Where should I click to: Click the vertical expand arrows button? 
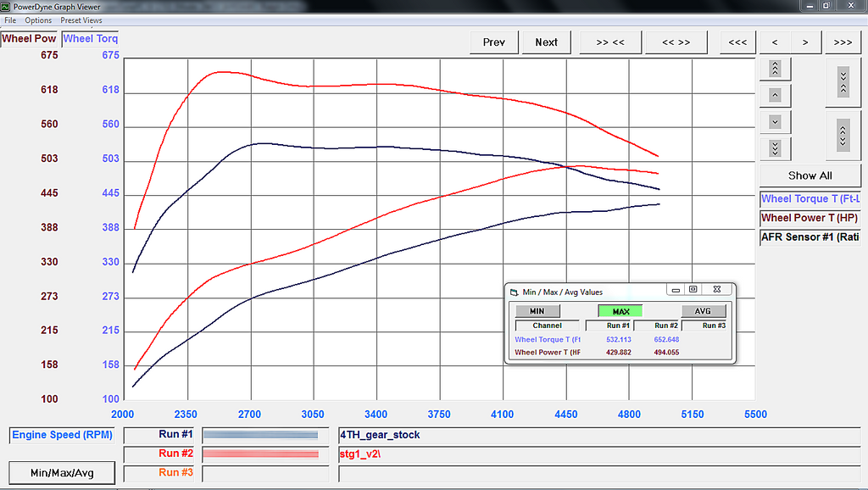coord(843,134)
